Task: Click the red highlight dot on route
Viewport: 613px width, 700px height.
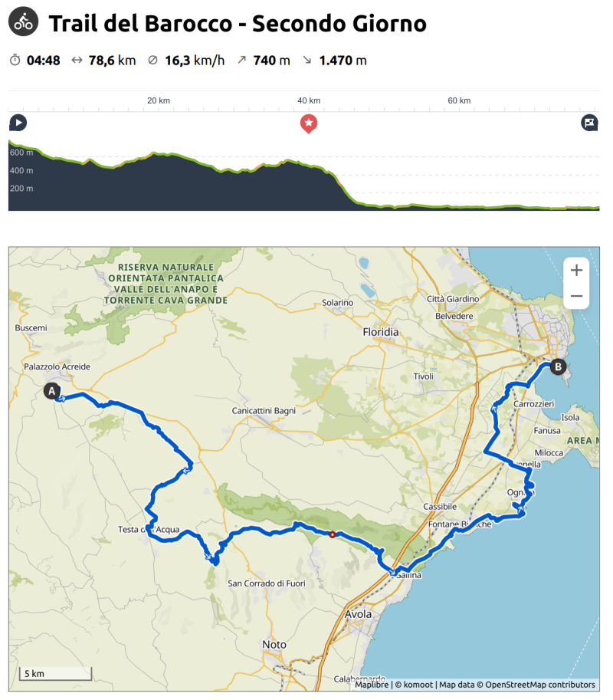Action: click(x=332, y=534)
